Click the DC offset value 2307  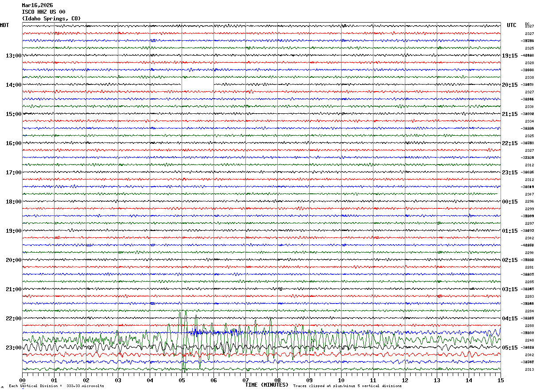point(529,194)
